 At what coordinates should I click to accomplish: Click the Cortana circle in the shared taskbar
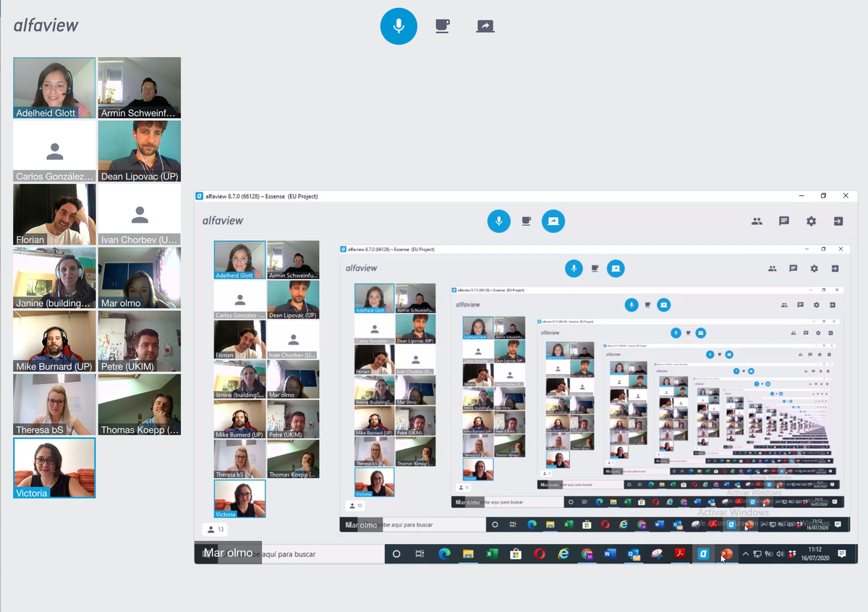(x=396, y=554)
